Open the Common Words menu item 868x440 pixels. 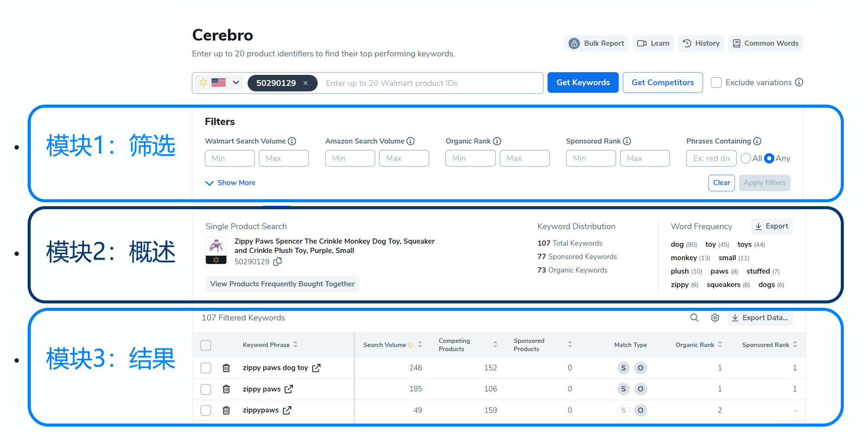(766, 43)
